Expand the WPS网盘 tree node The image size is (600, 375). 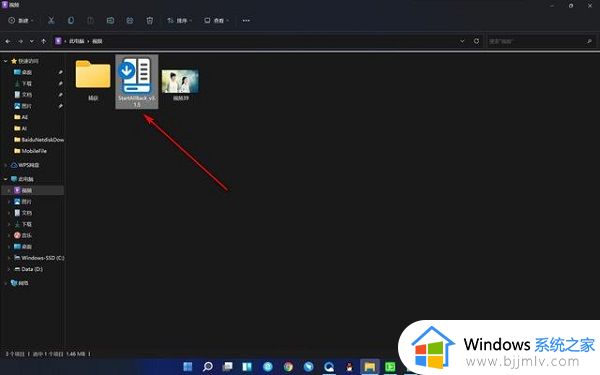coord(5,165)
